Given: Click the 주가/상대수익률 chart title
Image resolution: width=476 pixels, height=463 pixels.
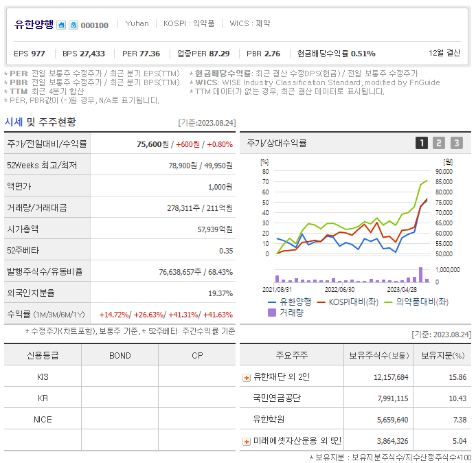Looking at the screenshot, I should pos(277,143).
